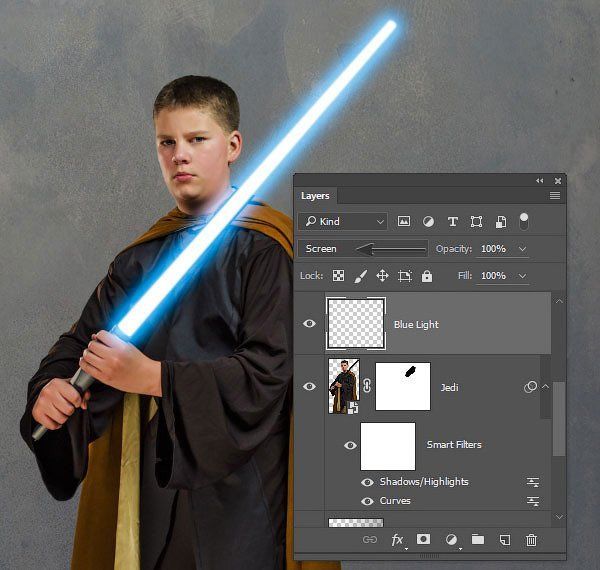Click Opacity 100% value field

coord(493,249)
